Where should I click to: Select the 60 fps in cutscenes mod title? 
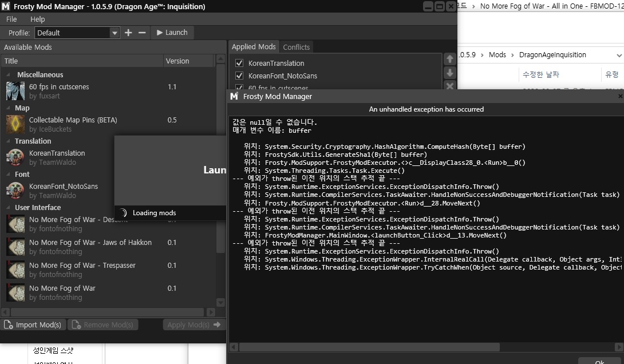coord(59,87)
